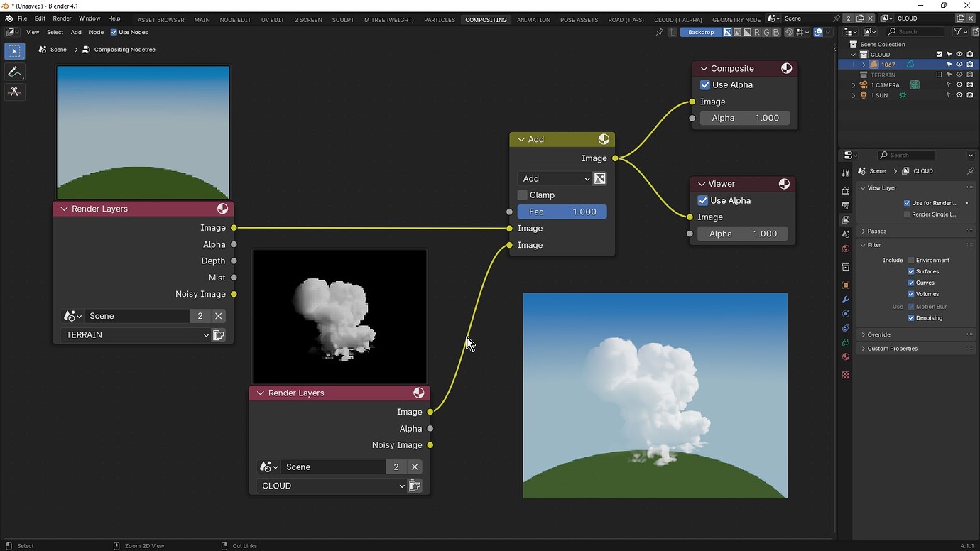Activate the Annotate tool

coord(14,72)
